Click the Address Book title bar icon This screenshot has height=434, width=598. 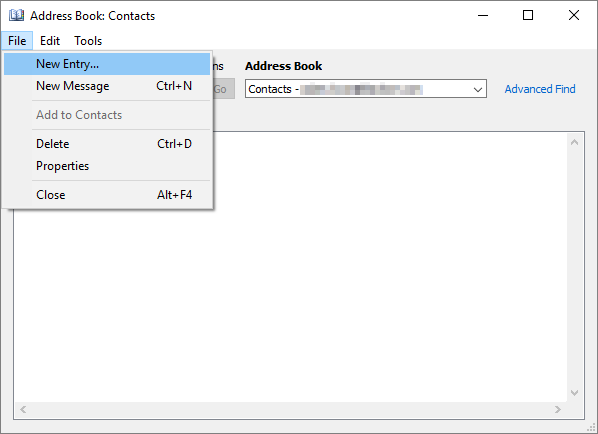16,15
